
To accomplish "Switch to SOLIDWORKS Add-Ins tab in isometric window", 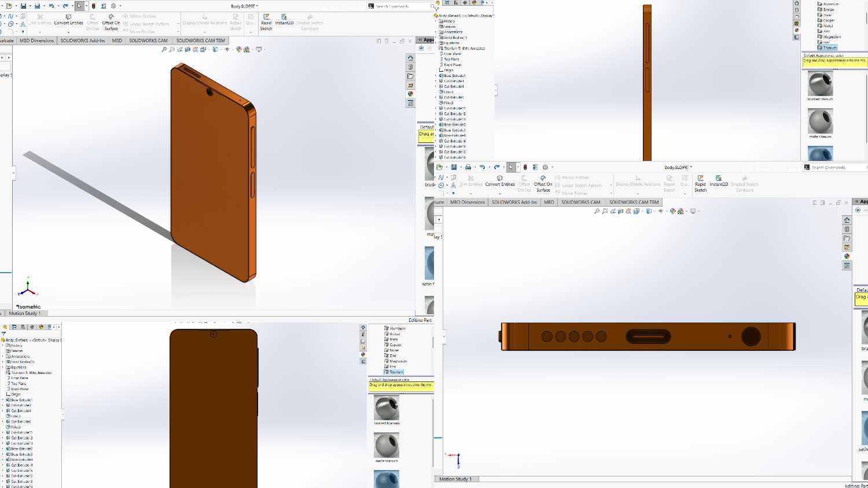I will pos(83,41).
